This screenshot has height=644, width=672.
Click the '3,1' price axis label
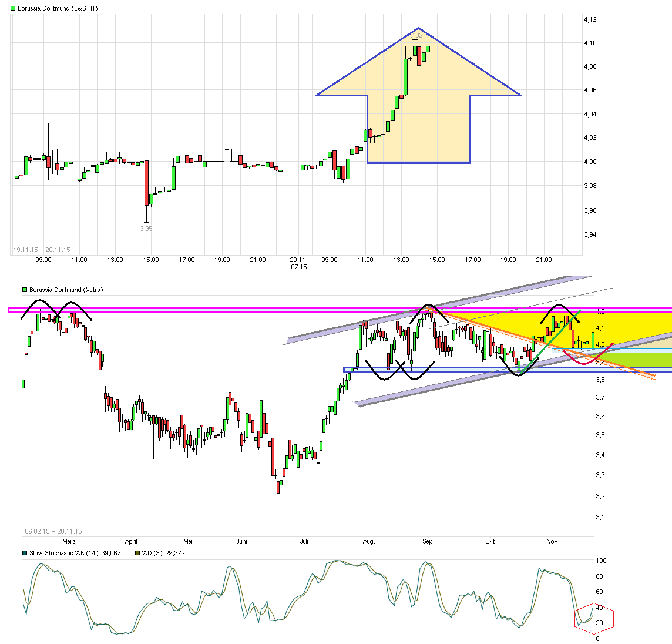point(600,517)
